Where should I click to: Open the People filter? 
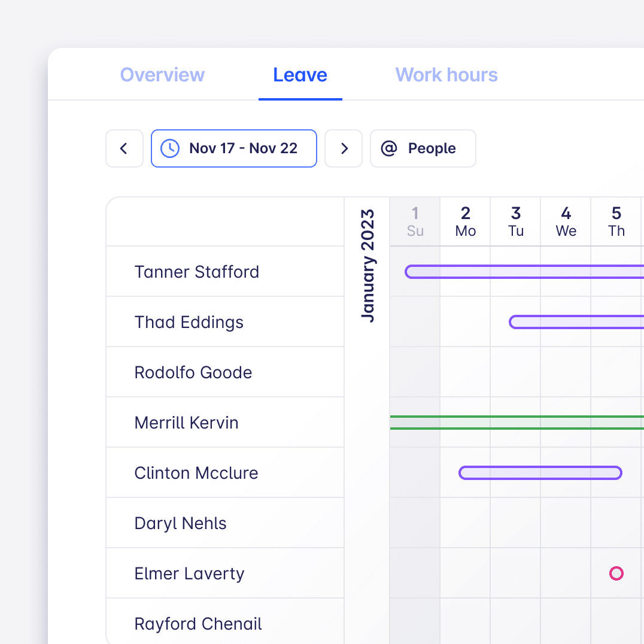423,148
